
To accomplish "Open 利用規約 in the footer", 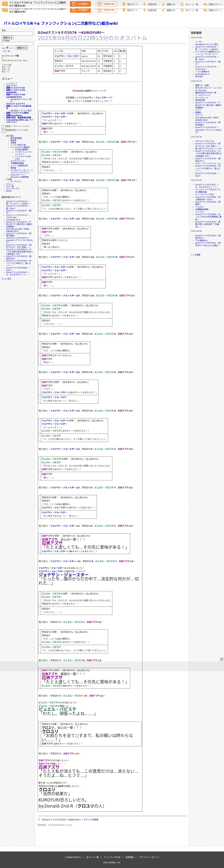I will [x=130, y=857].
